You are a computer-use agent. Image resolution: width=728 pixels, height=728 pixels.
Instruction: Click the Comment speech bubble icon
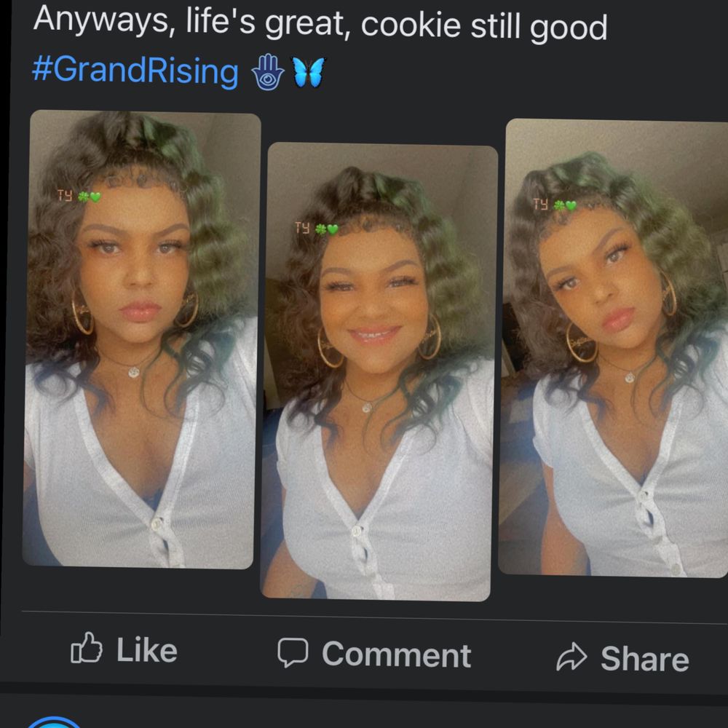pyautogui.click(x=293, y=652)
